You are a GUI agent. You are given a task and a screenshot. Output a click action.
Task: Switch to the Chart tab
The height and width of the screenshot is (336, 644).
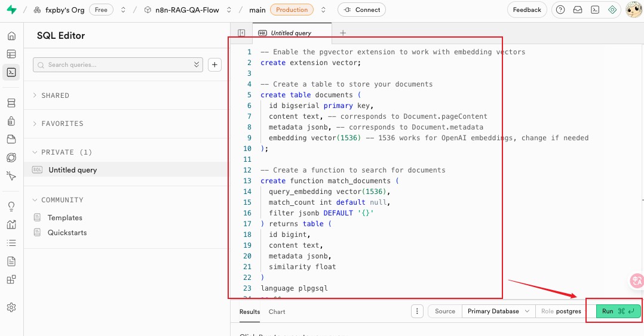pos(277,312)
